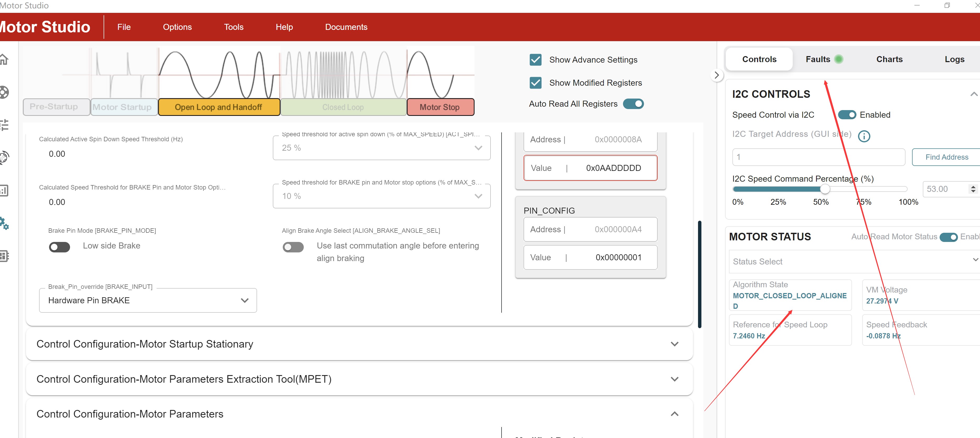Open Break_Pin_override Hardware Pin BRAKE dropdown
This screenshot has width=980, height=438.
coord(148,300)
